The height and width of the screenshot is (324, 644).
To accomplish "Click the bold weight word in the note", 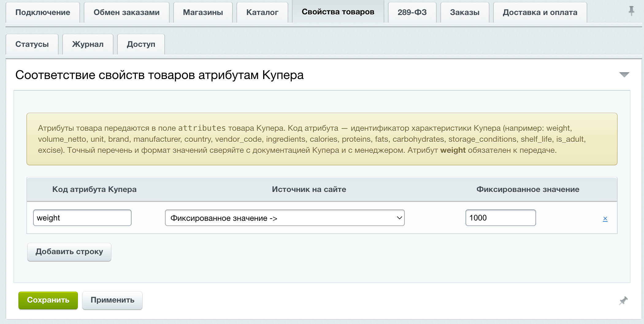I will [453, 150].
